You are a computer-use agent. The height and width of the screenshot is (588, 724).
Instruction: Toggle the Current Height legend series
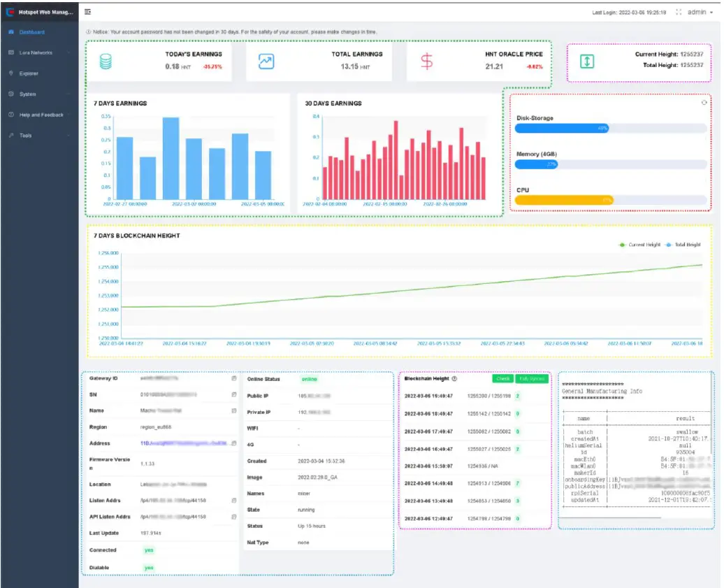pyautogui.click(x=639, y=245)
